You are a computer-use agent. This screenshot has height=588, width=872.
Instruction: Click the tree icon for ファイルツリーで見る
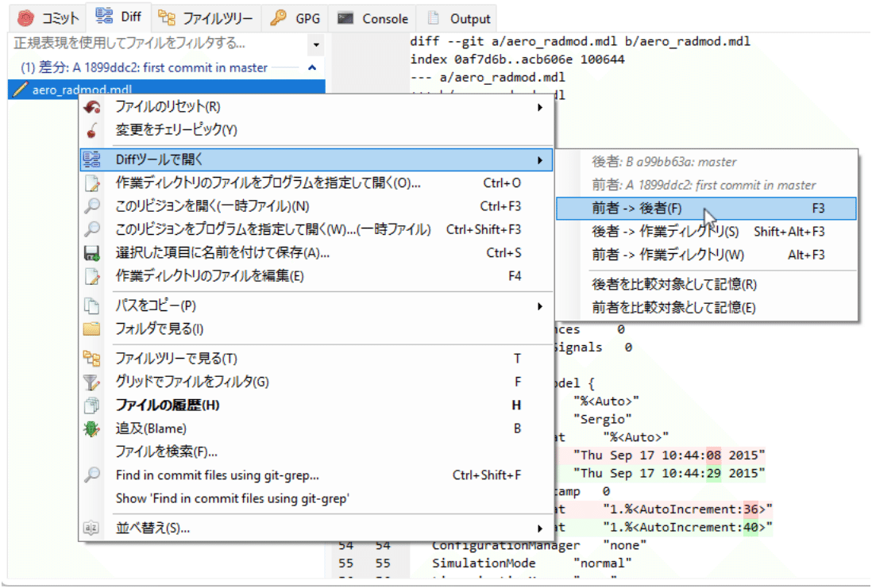pos(92,359)
